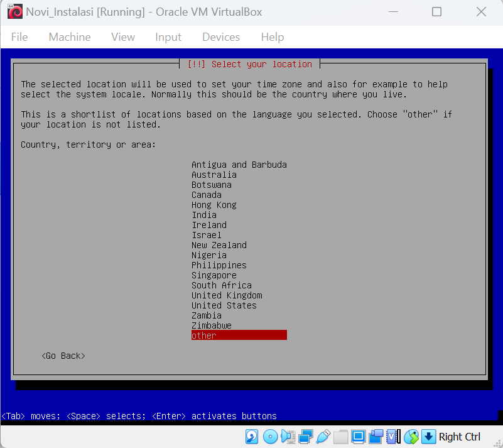The width and height of the screenshot is (503, 448).
Task: Select Antigua and Barbuda in the list
Action: click(x=239, y=165)
